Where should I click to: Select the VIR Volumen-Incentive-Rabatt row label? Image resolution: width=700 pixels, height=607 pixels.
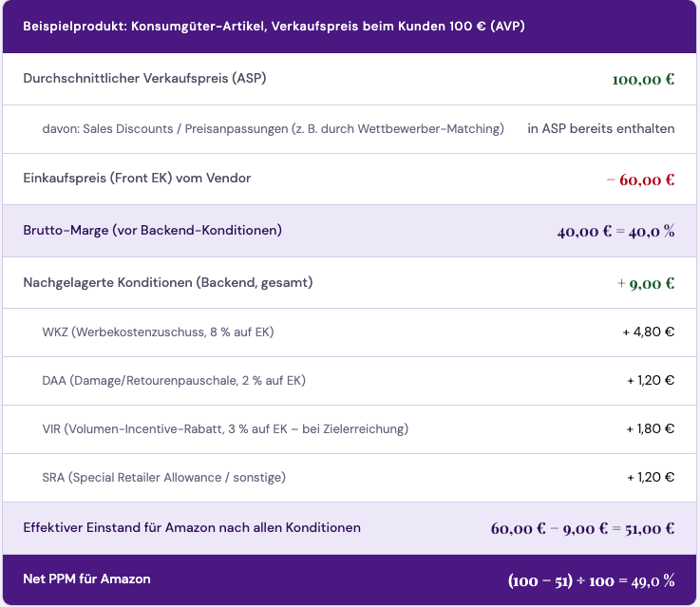pos(225,428)
